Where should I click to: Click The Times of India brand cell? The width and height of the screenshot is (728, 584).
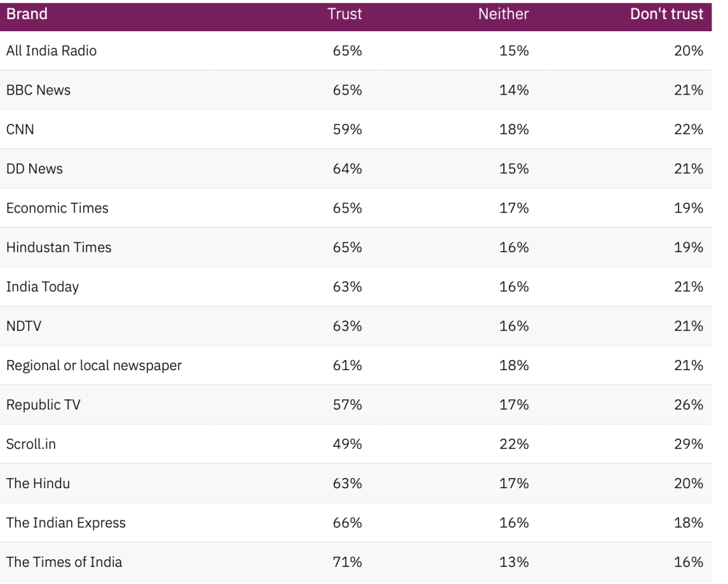(x=64, y=562)
